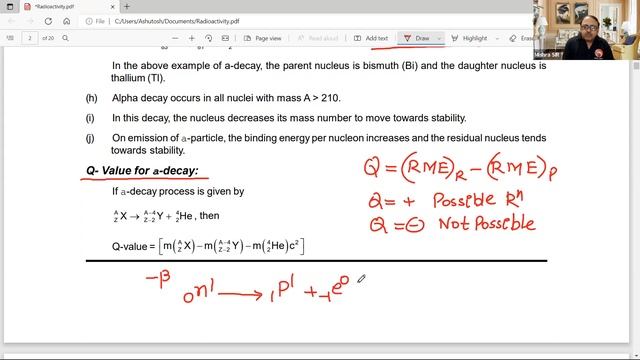Open Page view options
Screen dimensions: 640x360
click(262, 38)
